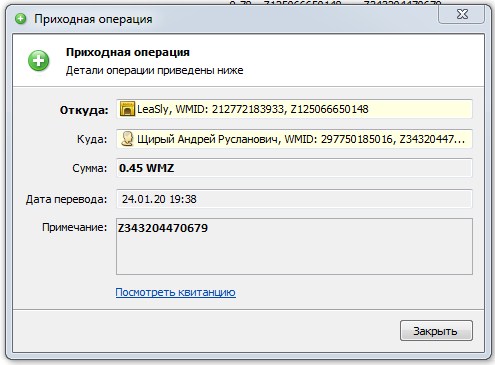Click the text Детали операции приведены ниже
The height and width of the screenshot is (365, 495).
[x=154, y=70]
